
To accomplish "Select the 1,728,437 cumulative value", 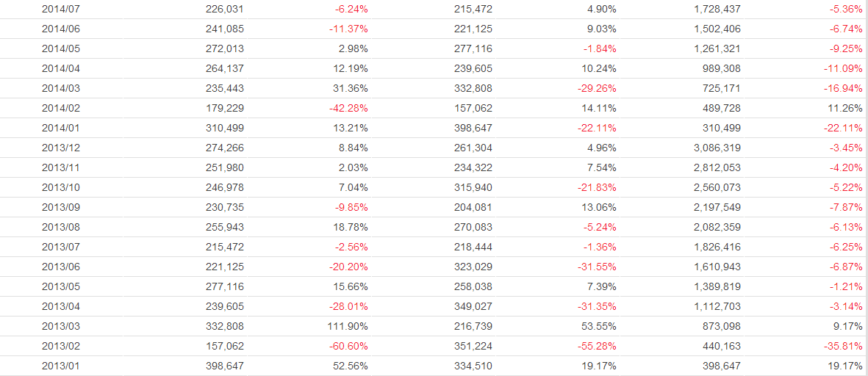I will [715, 9].
